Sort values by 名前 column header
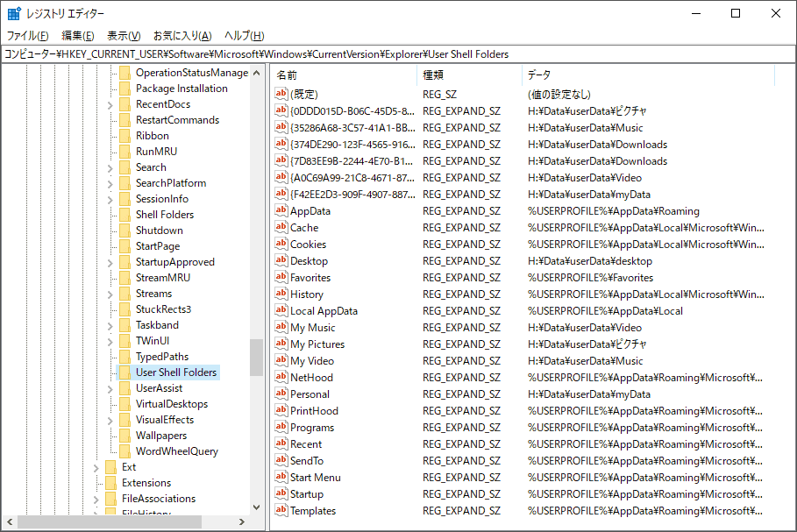797x532 pixels. (x=342, y=75)
